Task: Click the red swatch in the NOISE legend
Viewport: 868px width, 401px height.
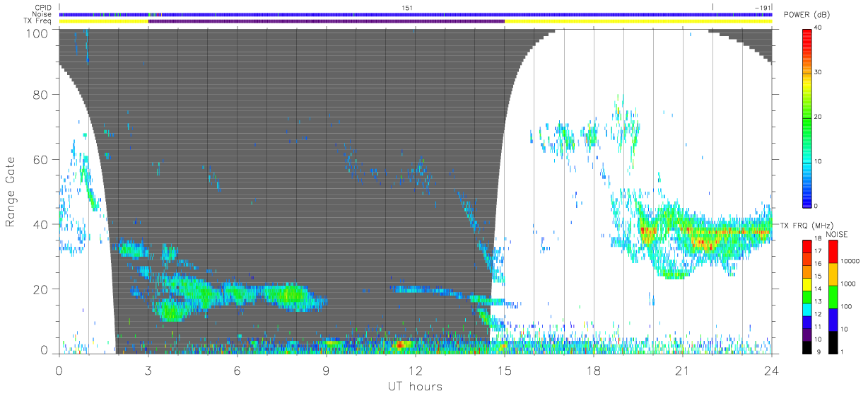Action: (833, 251)
